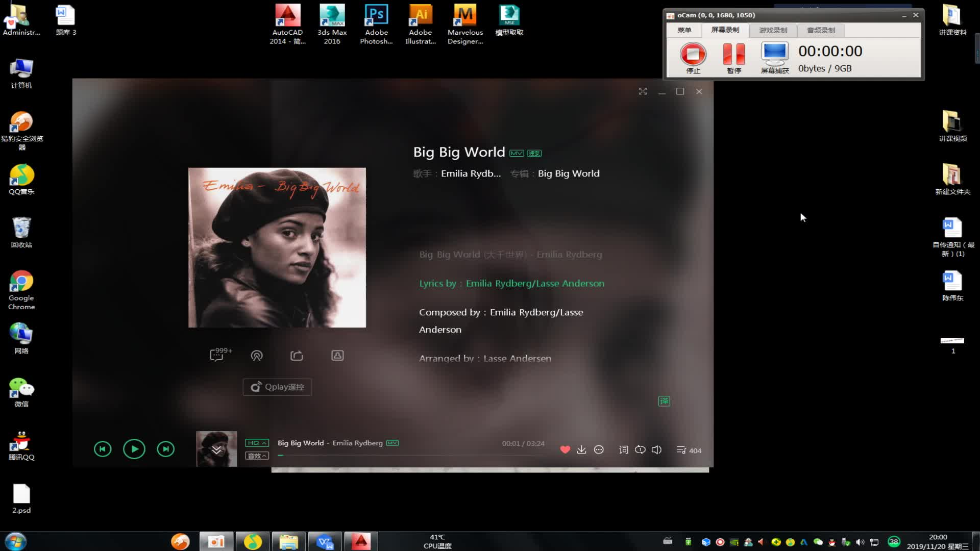This screenshot has width=980, height=551.
Task: Switch to oCam 音频录制 tab
Action: click(821, 30)
